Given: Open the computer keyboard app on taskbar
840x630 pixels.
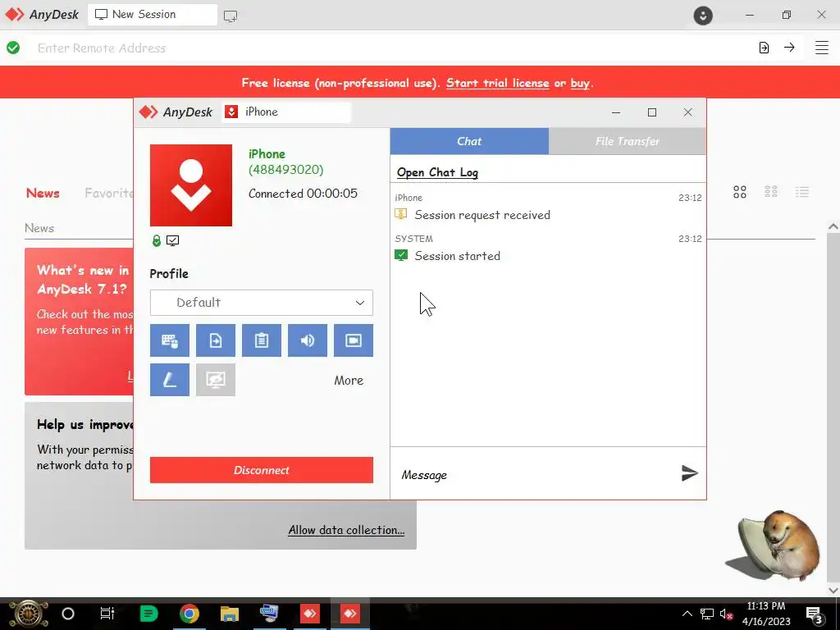Looking at the screenshot, I should coord(269,614).
